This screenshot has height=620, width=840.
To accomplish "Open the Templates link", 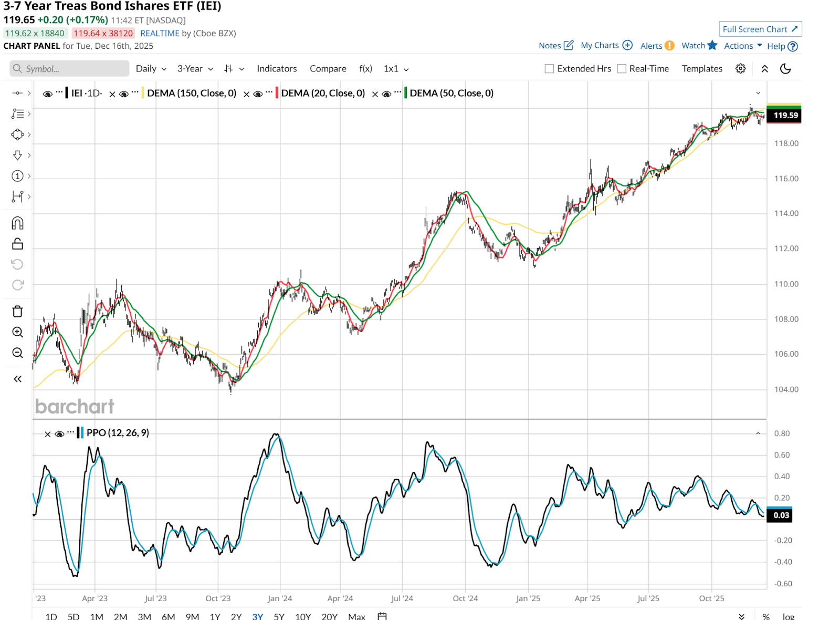I will tap(702, 69).
